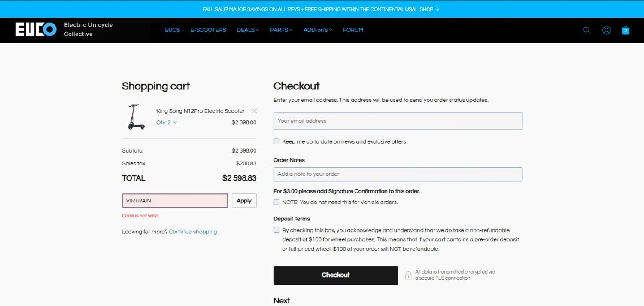644x306 pixels.
Task: Click the Apply coupon button
Action: (244, 201)
